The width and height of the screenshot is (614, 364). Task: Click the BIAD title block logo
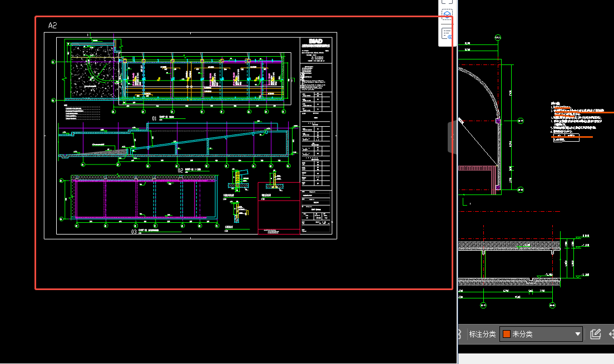[315, 41]
